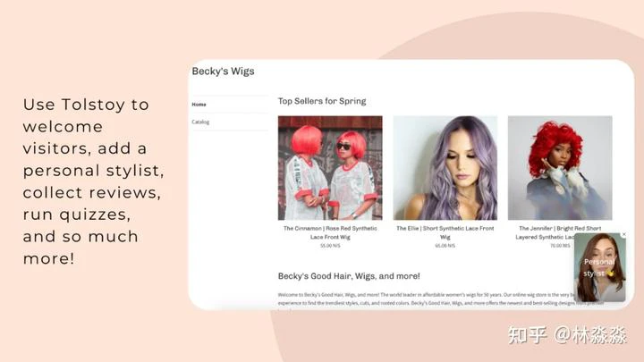Open The Jennifer Bright Red wig image
The height and width of the screenshot is (362, 644).
tap(560, 168)
